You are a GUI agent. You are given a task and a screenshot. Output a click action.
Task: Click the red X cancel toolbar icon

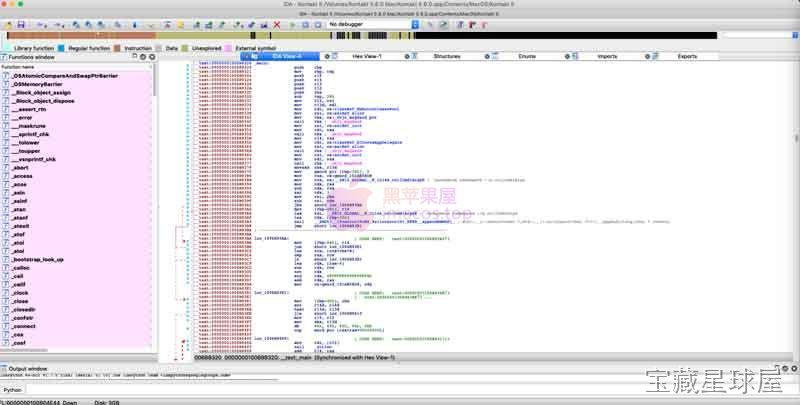pyautogui.click(x=277, y=24)
